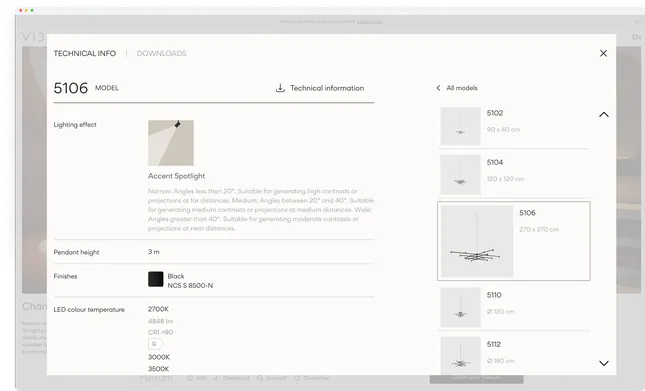Expand the model list with the down chevron

tap(603, 363)
